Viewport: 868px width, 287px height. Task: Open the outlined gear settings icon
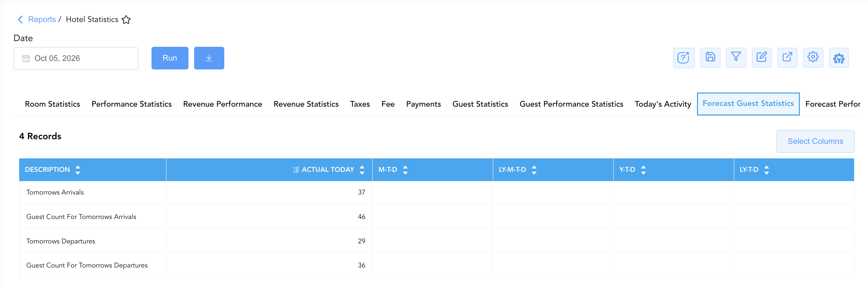tap(813, 58)
